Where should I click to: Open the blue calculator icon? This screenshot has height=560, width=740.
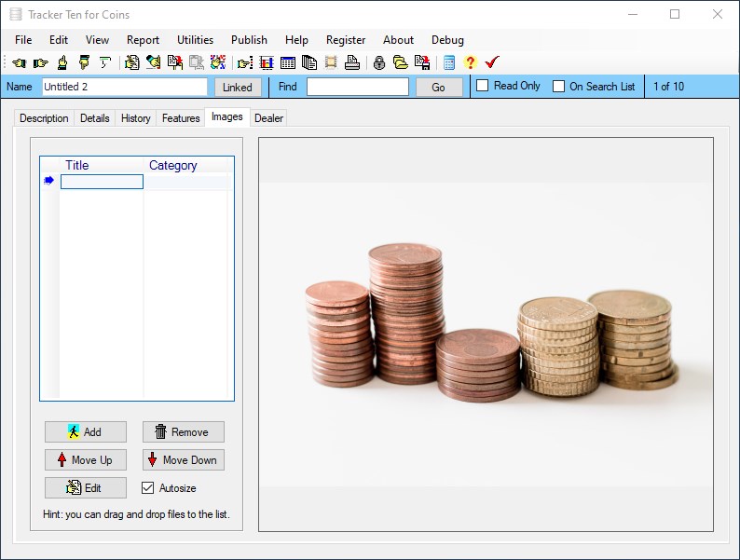click(x=449, y=62)
